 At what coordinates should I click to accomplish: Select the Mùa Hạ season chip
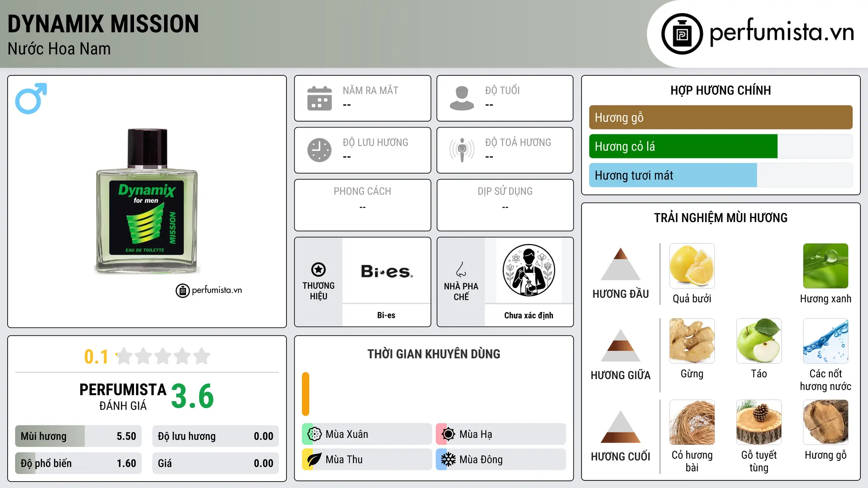(x=501, y=434)
